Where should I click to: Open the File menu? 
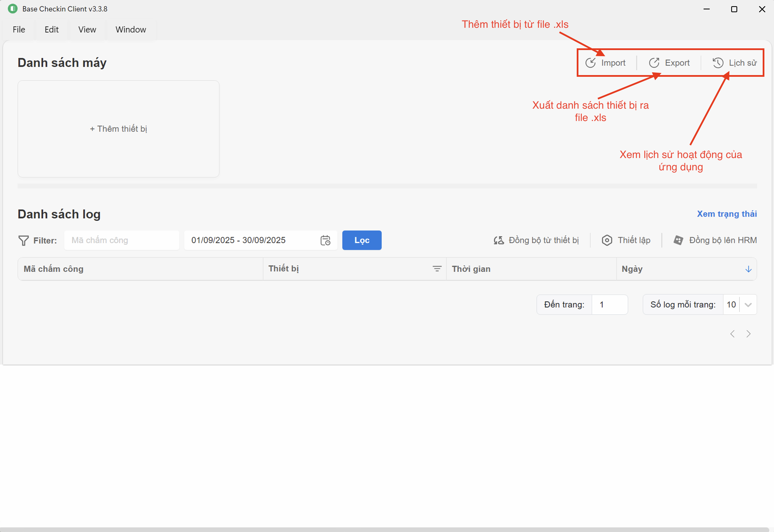[19, 29]
